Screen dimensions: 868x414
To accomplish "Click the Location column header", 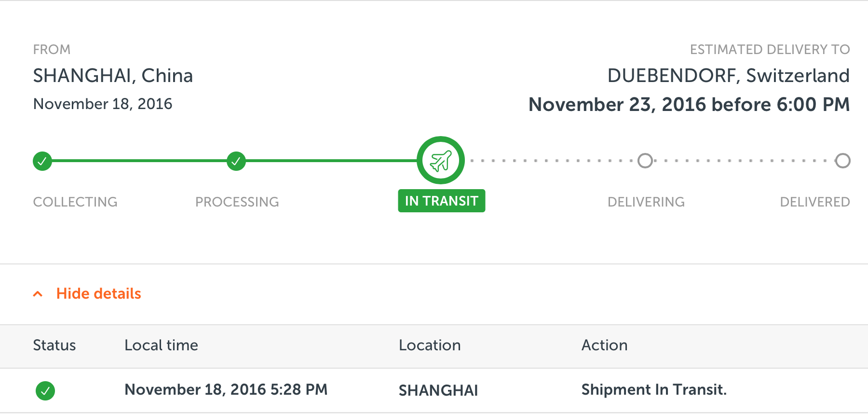I will [430, 345].
